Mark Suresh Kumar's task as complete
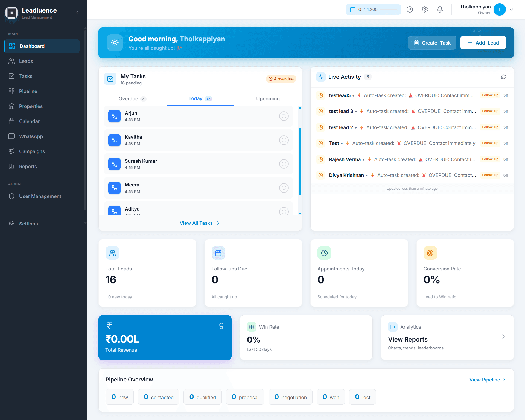525x420 pixels. click(x=284, y=164)
